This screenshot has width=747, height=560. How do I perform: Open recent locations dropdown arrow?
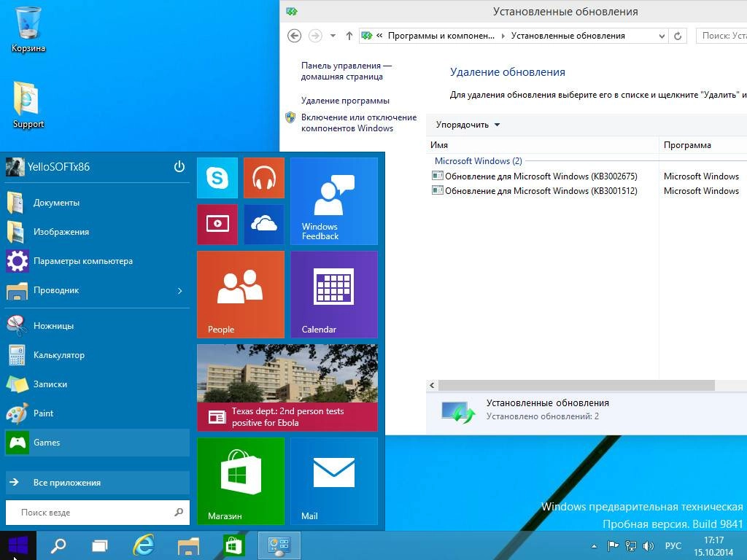pos(333,36)
